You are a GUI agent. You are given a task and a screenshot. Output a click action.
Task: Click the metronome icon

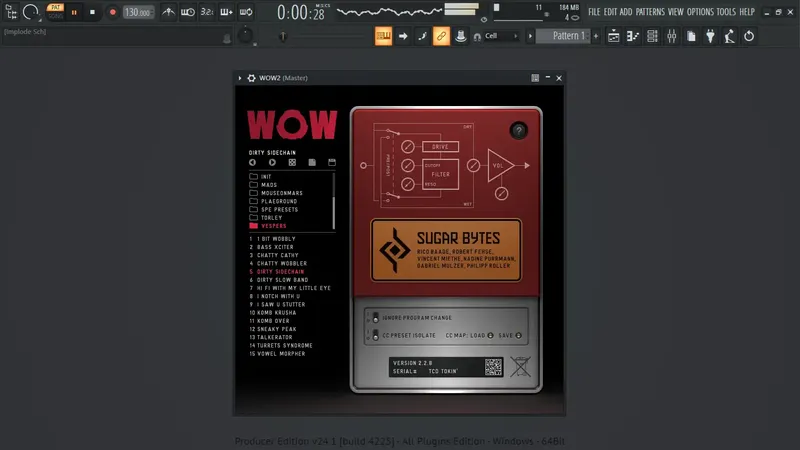click(x=168, y=12)
